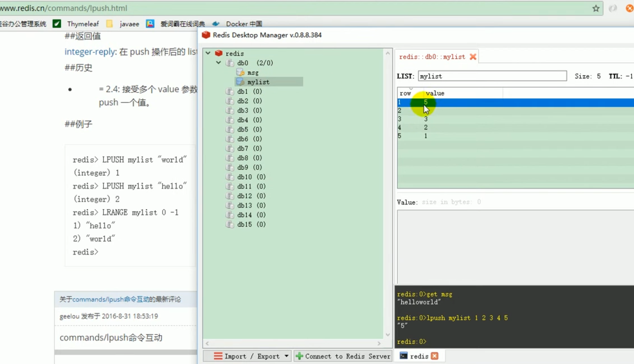
Task: Click the LIST name input field showing mylist
Action: [492, 76]
